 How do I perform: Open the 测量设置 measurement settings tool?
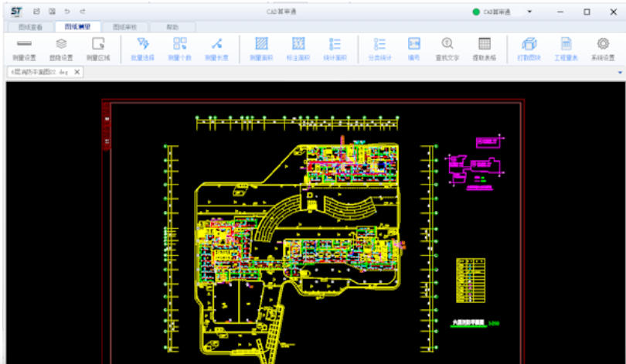pos(25,49)
